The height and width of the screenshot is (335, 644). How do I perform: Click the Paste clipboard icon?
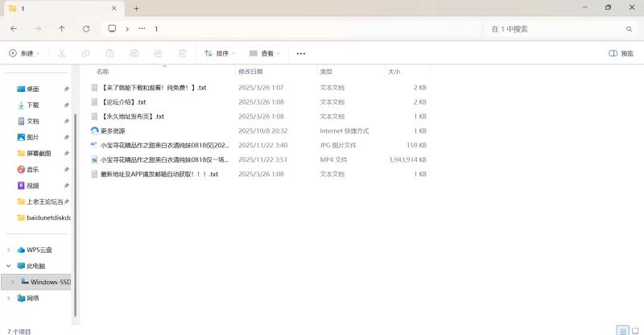click(109, 53)
